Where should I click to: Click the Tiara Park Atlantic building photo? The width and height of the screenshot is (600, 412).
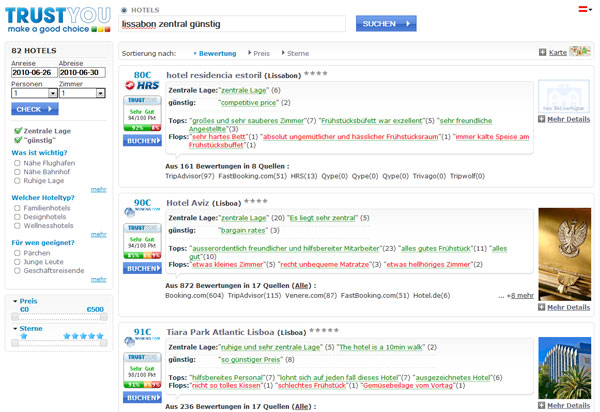564,368
